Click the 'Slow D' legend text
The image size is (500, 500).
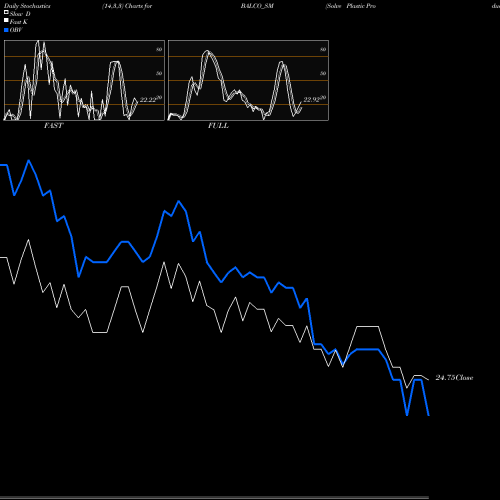20,14
